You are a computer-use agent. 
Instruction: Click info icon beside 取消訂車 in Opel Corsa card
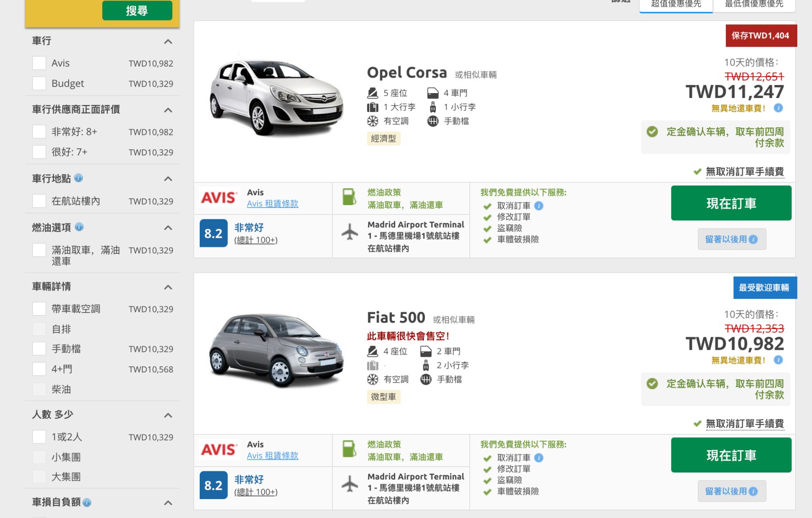[x=539, y=206]
